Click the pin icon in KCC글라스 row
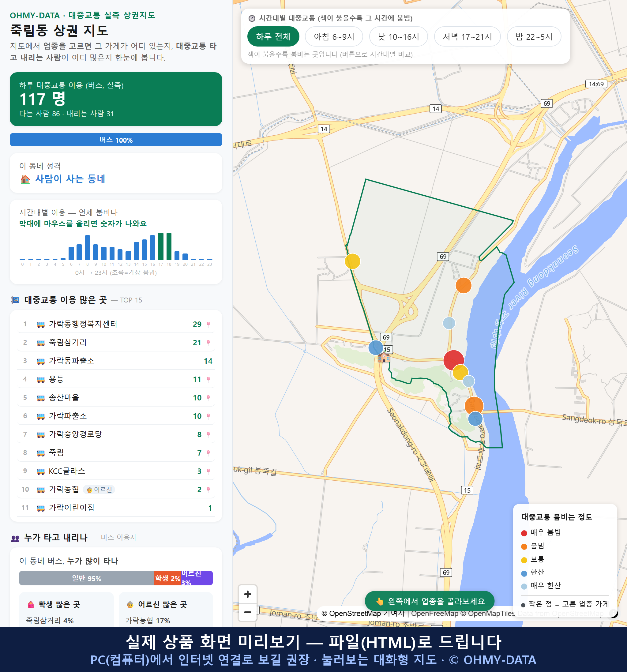 coord(208,471)
